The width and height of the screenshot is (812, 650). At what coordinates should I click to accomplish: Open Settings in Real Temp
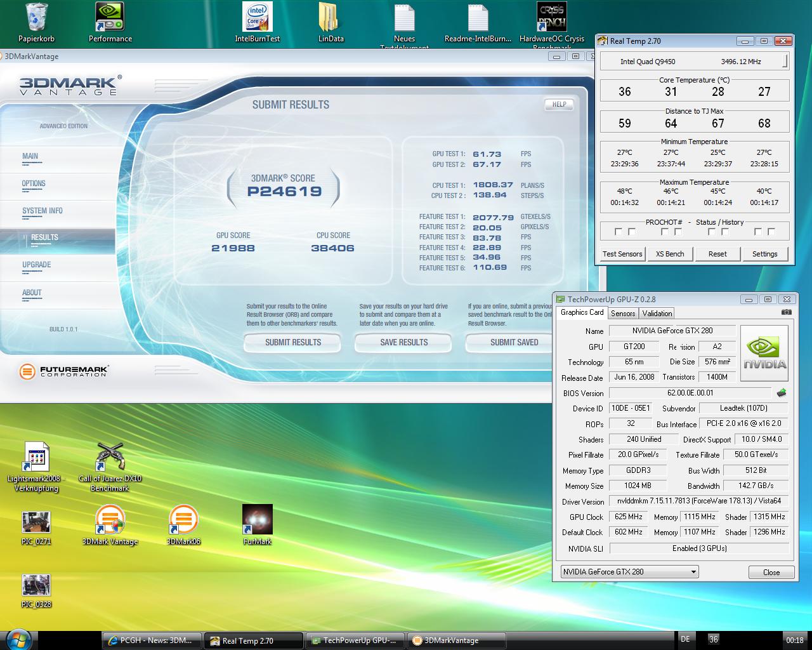(764, 254)
